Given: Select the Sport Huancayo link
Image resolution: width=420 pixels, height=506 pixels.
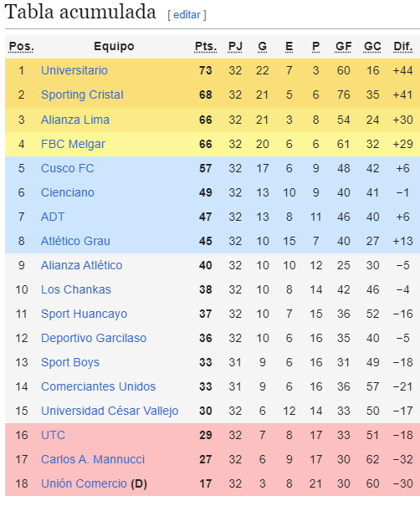Looking at the screenshot, I should coord(84,314).
